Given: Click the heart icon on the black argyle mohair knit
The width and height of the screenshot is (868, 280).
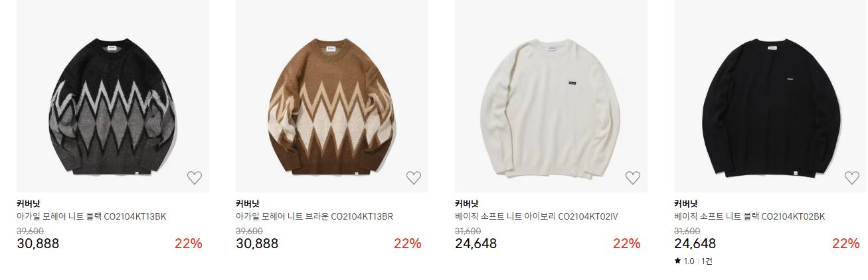Looking at the screenshot, I should click(x=195, y=178).
